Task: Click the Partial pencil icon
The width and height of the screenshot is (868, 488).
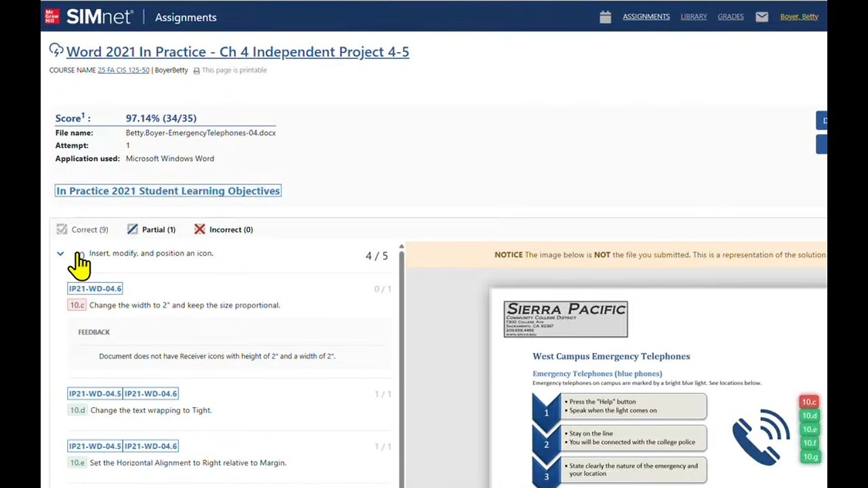Action: tap(132, 229)
